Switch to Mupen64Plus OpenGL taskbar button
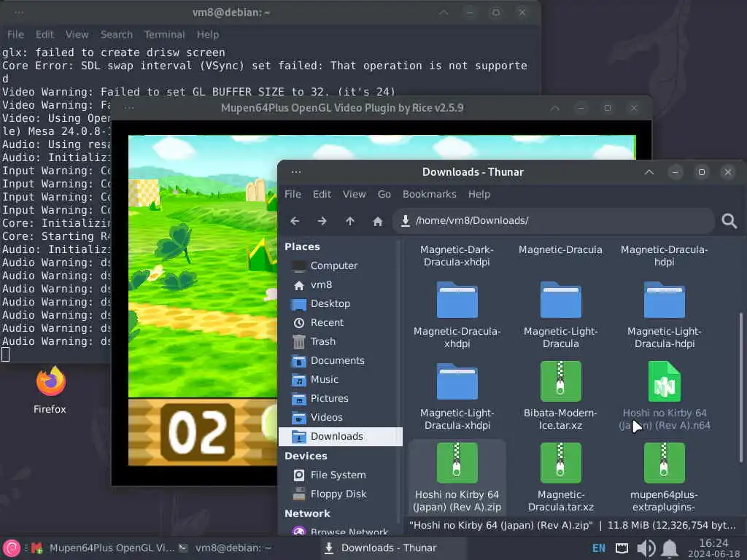This screenshot has height=560, width=747. (x=103, y=548)
